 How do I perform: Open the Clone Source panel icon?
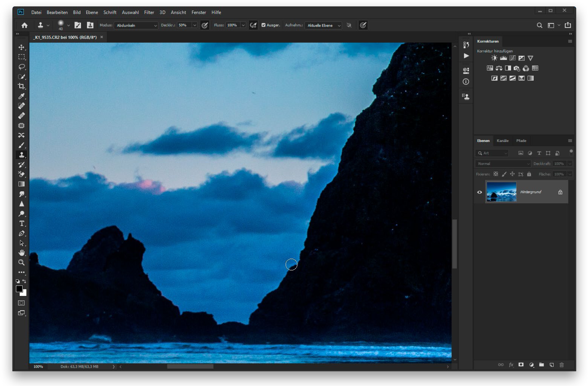point(90,25)
